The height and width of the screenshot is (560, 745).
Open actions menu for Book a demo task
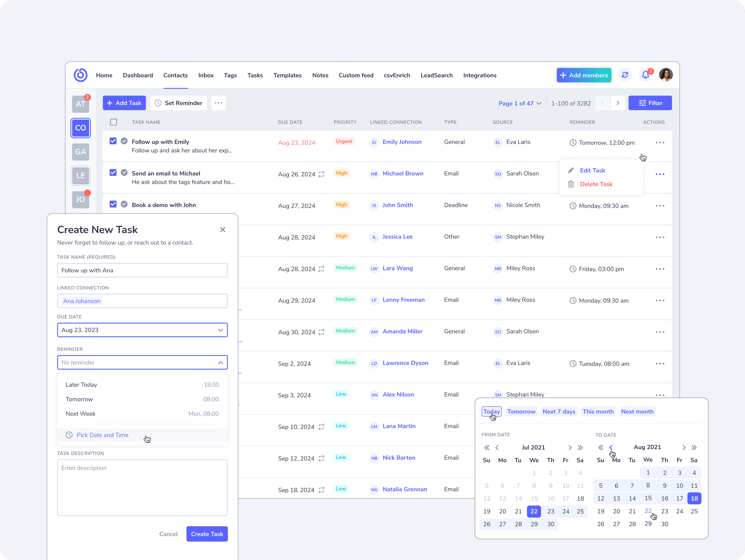click(x=660, y=206)
